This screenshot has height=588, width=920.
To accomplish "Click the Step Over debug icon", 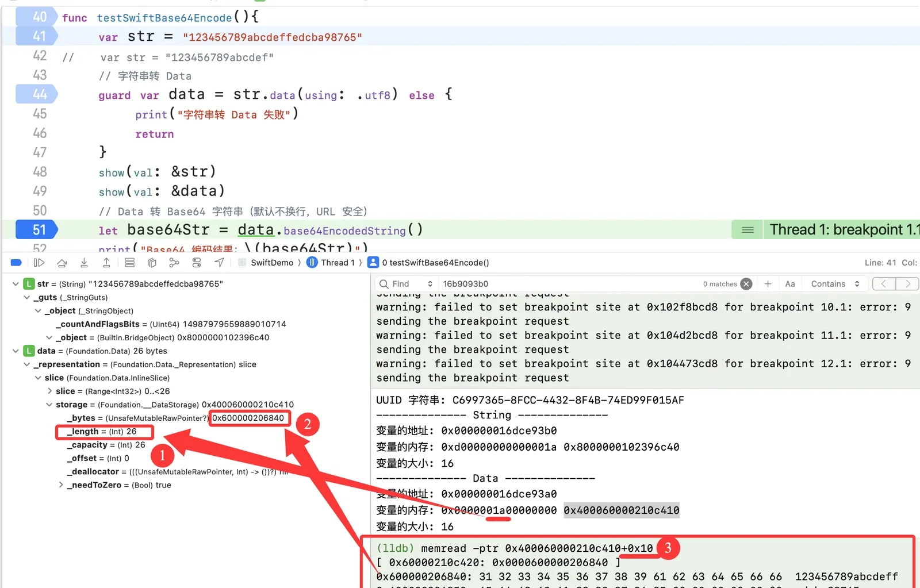I will pos(62,263).
